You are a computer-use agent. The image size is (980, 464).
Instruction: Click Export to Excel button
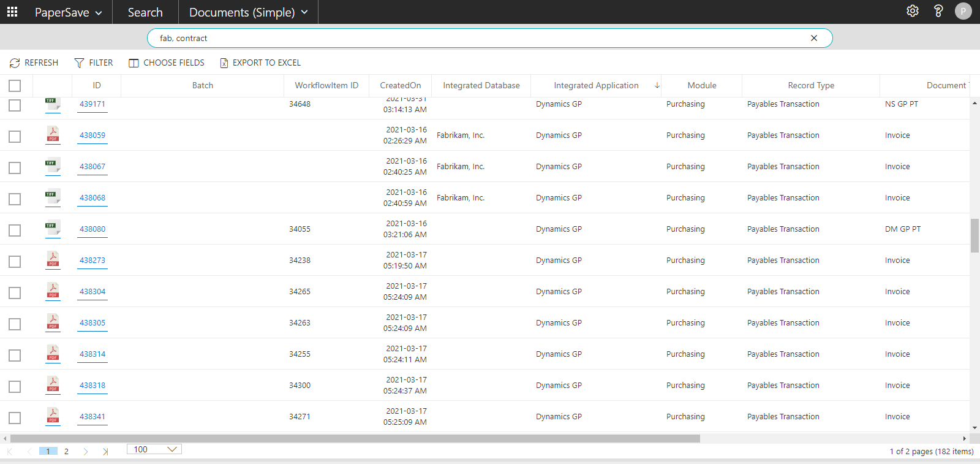point(260,63)
